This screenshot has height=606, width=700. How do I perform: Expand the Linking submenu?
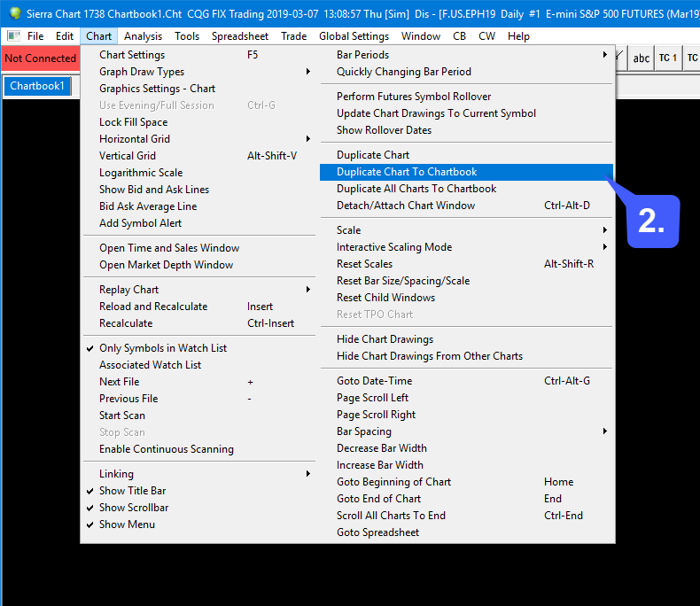(x=199, y=474)
